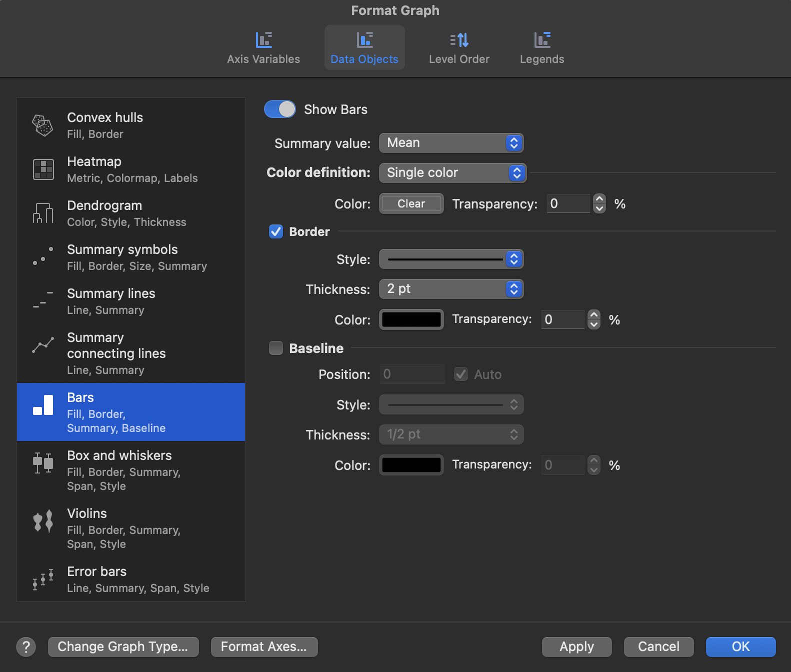The height and width of the screenshot is (672, 791).
Task: Open the Baseline black color swatch
Action: tap(411, 465)
